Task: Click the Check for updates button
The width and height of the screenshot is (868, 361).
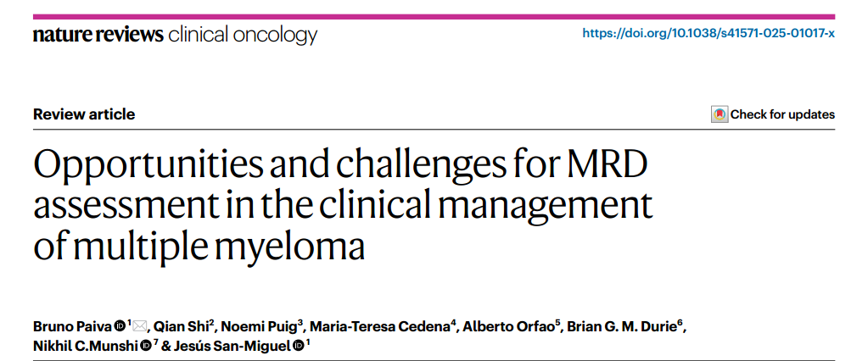Action: (773, 114)
